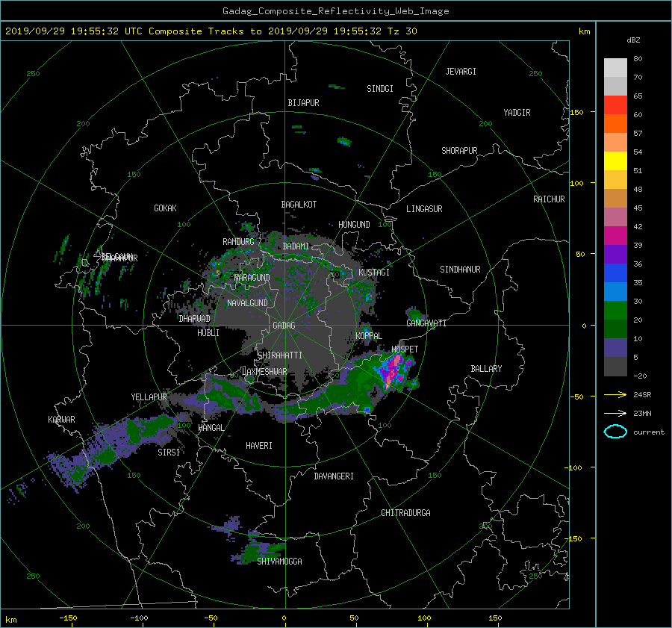This screenshot has width=672, height=628.
Task: Click the Gadag_Composite_Reflectivity_Web_Image title
Action: [335, 11]
